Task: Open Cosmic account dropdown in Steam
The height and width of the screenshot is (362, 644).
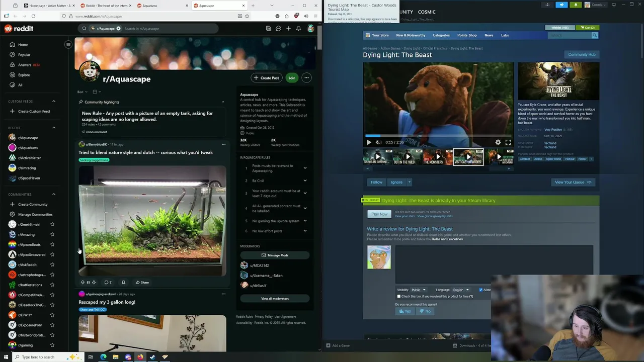Action: [x=595, y=5]
